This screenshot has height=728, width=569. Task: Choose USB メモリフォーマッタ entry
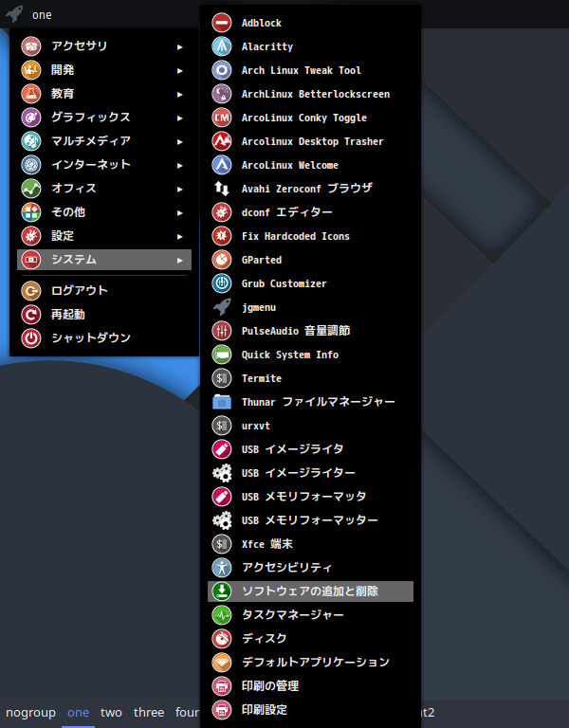point(310,497)
